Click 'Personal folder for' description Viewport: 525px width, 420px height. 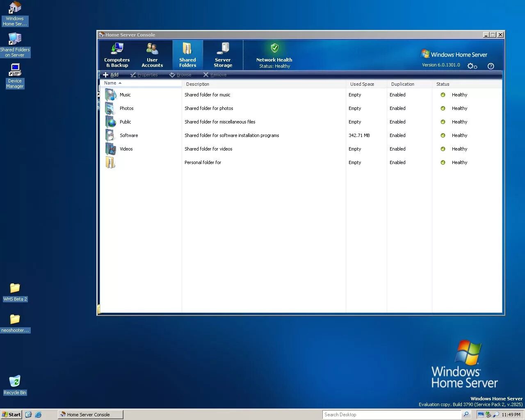point(203,162)
